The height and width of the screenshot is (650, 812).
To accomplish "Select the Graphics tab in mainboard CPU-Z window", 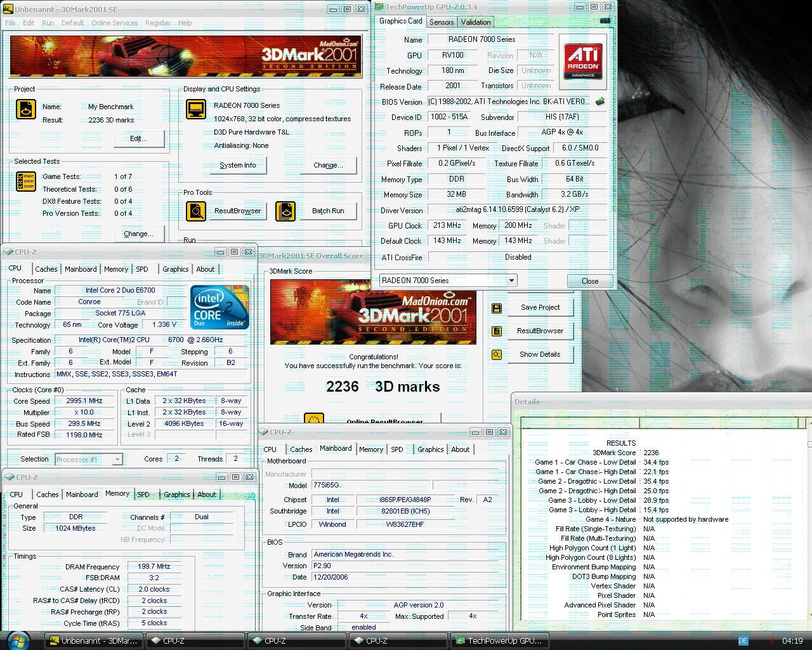I will (x=431, y=449).
